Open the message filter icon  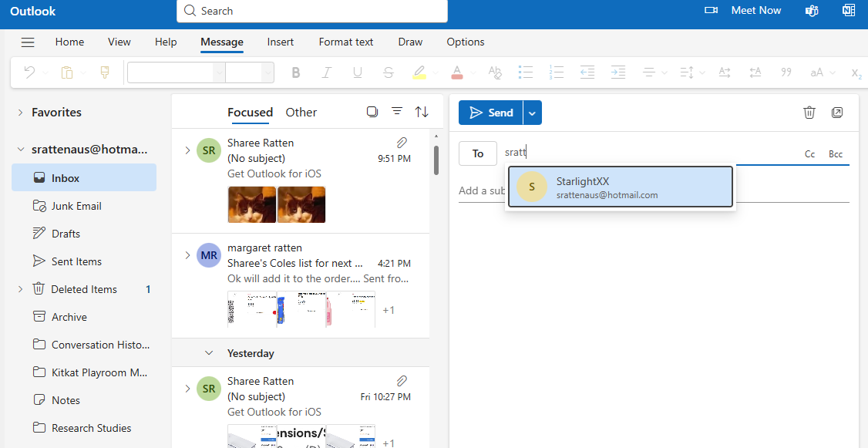397,111
